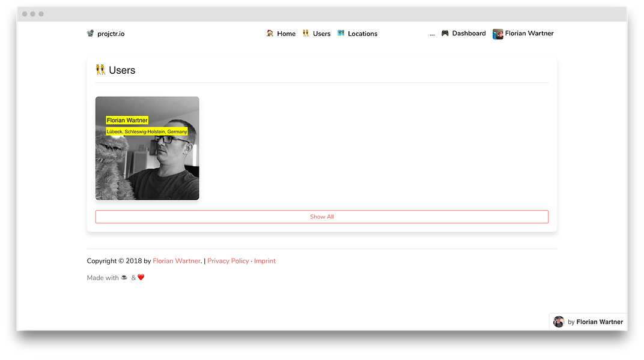Viewport: 644px width, 360px height.
Task: Open the by Florian Wartner badge
Action: click(588, 322)
